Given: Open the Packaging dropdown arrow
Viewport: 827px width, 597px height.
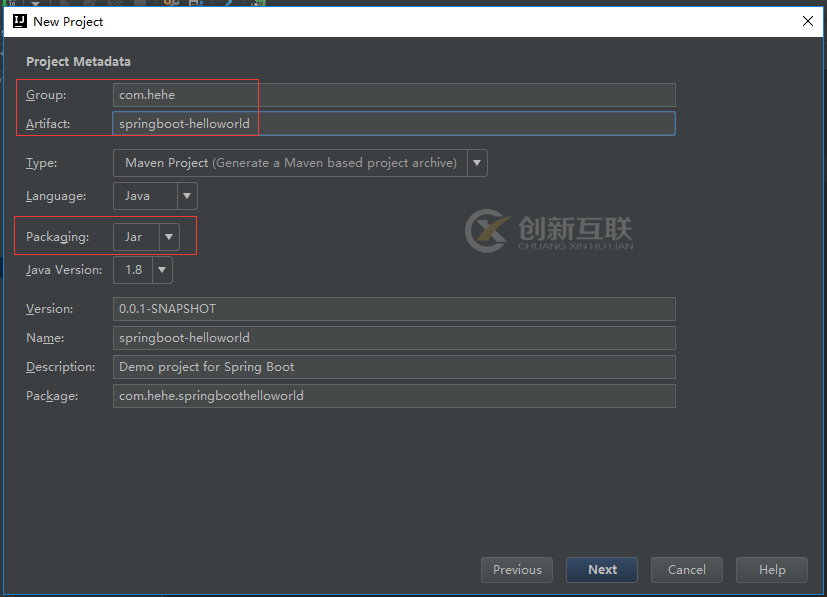Looking at the screenshot, I should click(169, 237).
